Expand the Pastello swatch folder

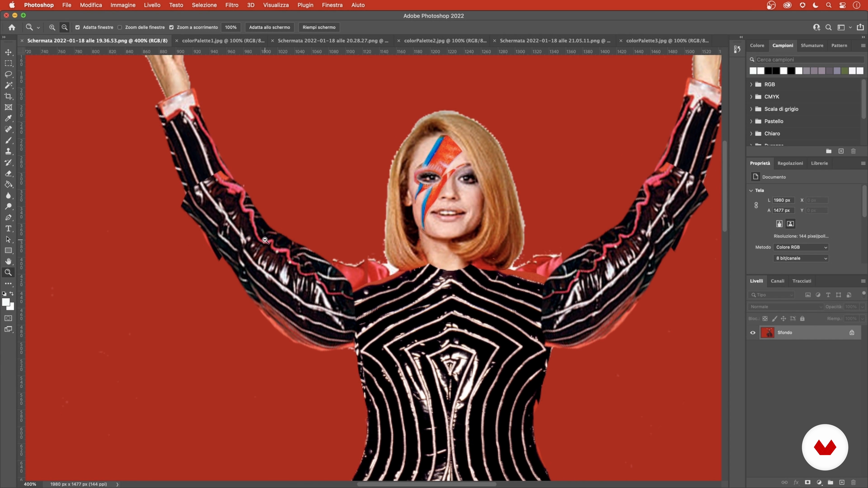751,121
